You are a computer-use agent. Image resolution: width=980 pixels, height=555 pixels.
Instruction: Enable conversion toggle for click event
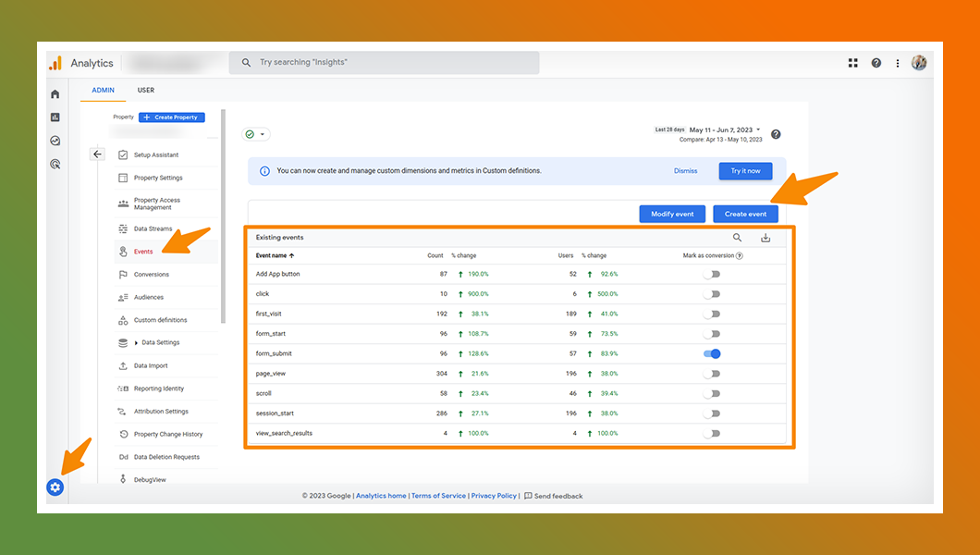point(711,294)
